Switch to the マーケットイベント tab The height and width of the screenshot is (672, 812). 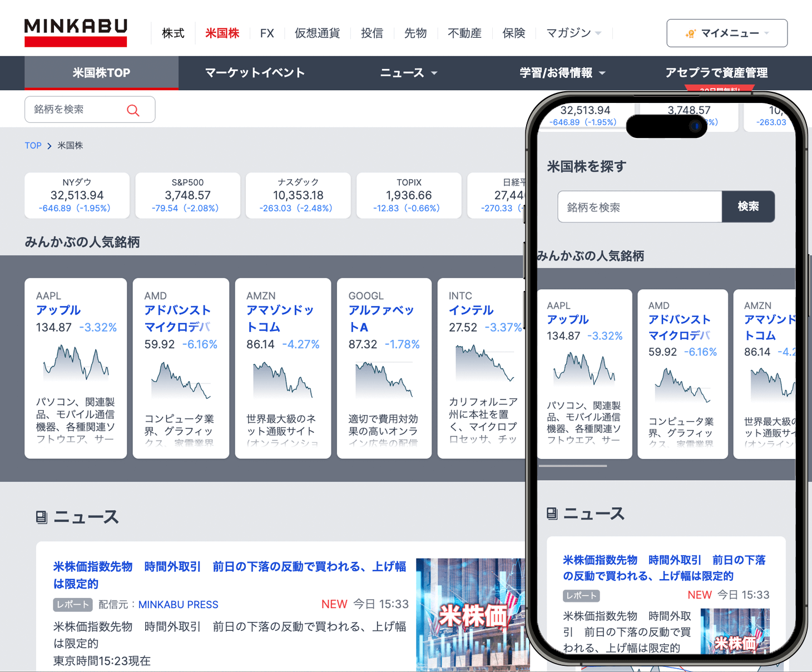[x=255, y=73]
